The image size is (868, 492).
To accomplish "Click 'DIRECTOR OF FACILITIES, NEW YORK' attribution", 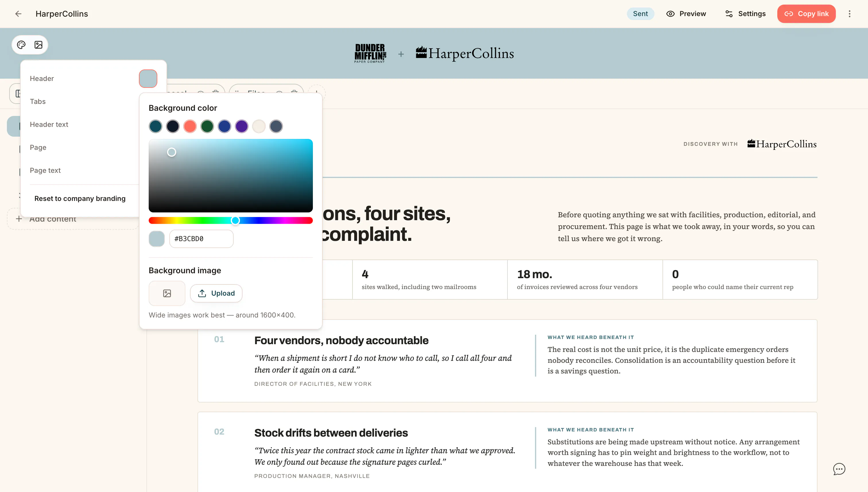I will (313, 384).
